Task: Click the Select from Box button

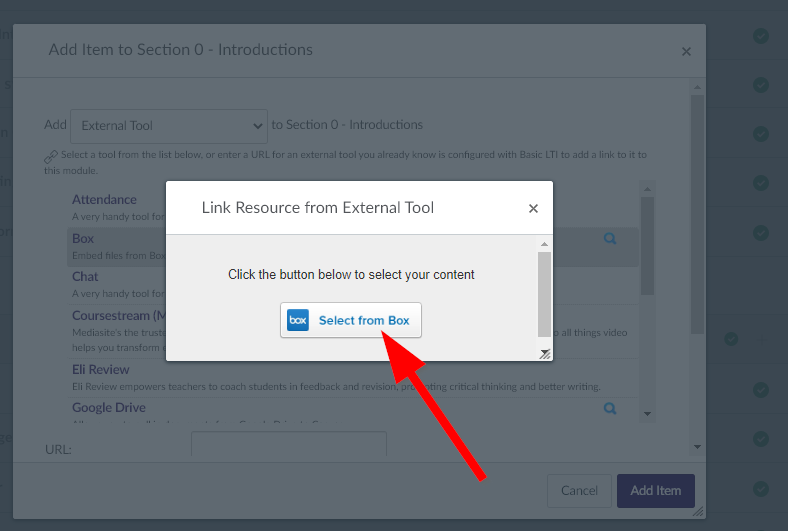Action: tap(351, 320)
